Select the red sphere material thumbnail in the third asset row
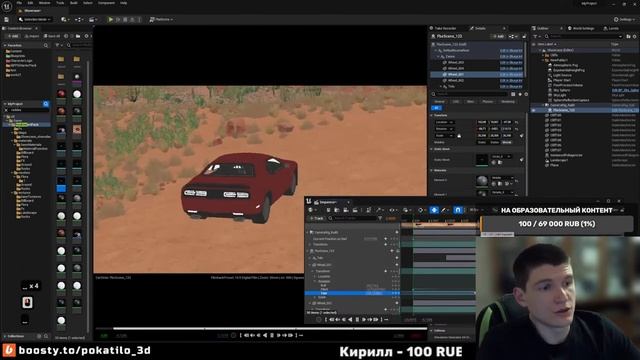Viewport: 640px width, 360px height. click(61, 94)
